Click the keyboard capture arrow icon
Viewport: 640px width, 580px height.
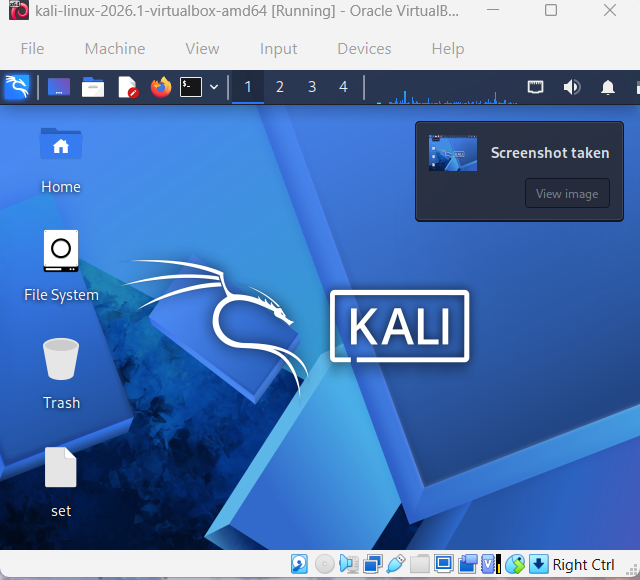coord(538,564)
